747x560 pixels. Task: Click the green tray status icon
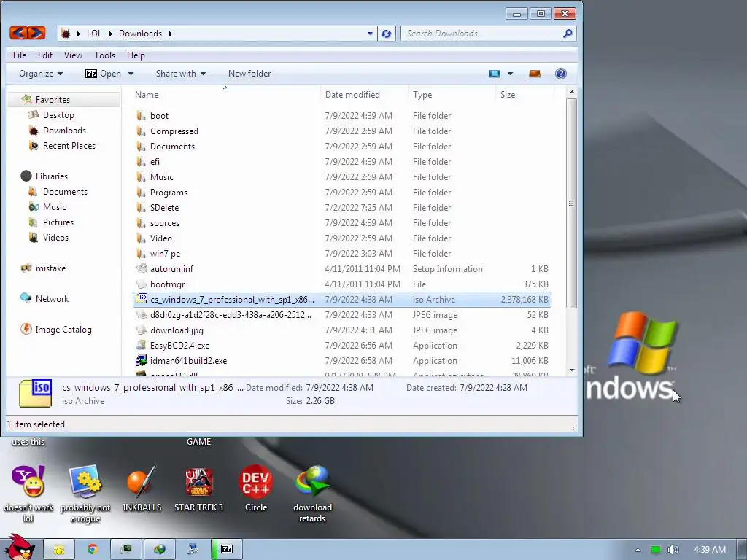(656, 550)
